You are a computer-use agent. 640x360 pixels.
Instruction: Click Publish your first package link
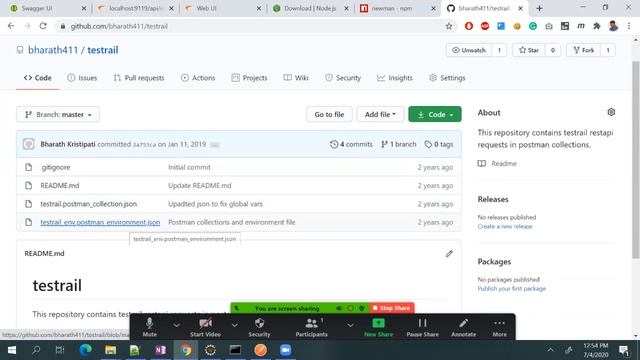click(x=511, y=289)
